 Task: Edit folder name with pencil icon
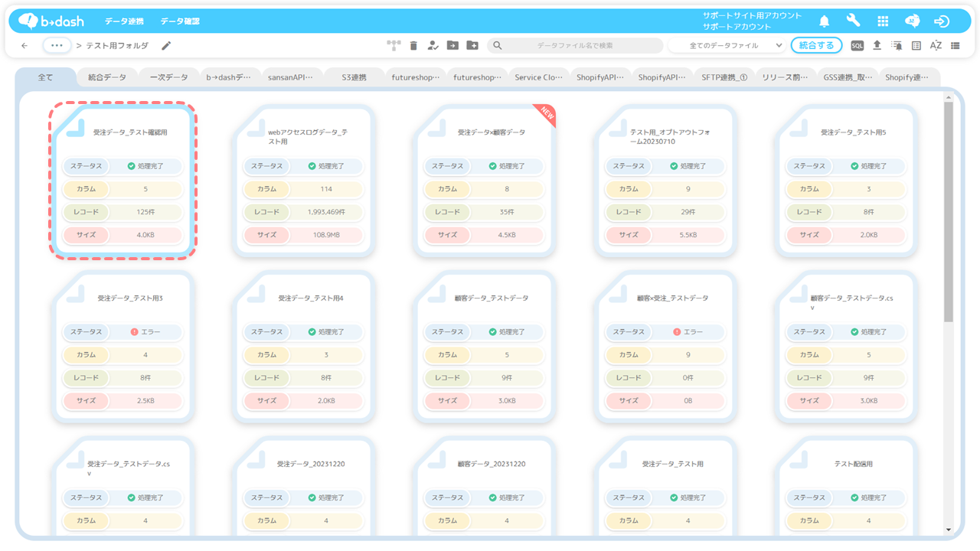pyautogui.click(x=166, y=46)
